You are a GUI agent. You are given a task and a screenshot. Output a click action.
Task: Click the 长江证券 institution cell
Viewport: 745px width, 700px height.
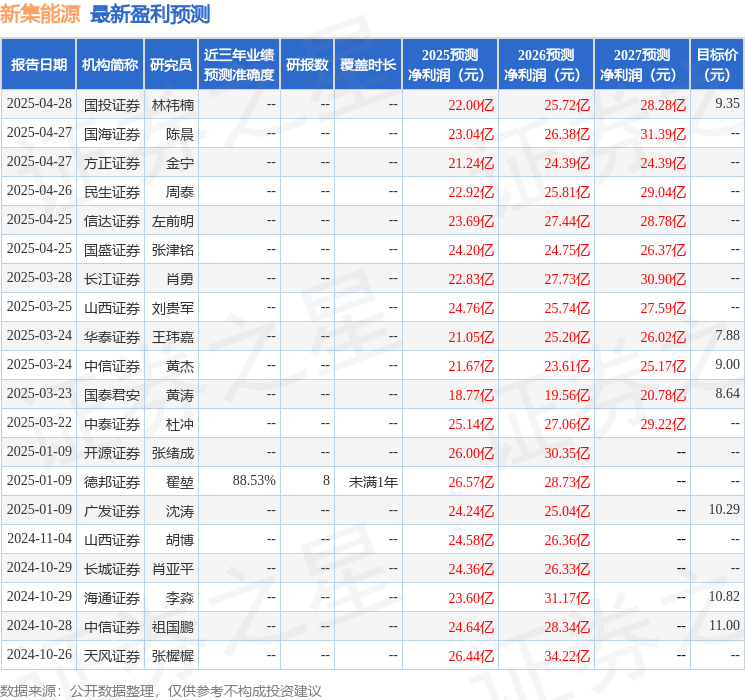tap(112, 279)
